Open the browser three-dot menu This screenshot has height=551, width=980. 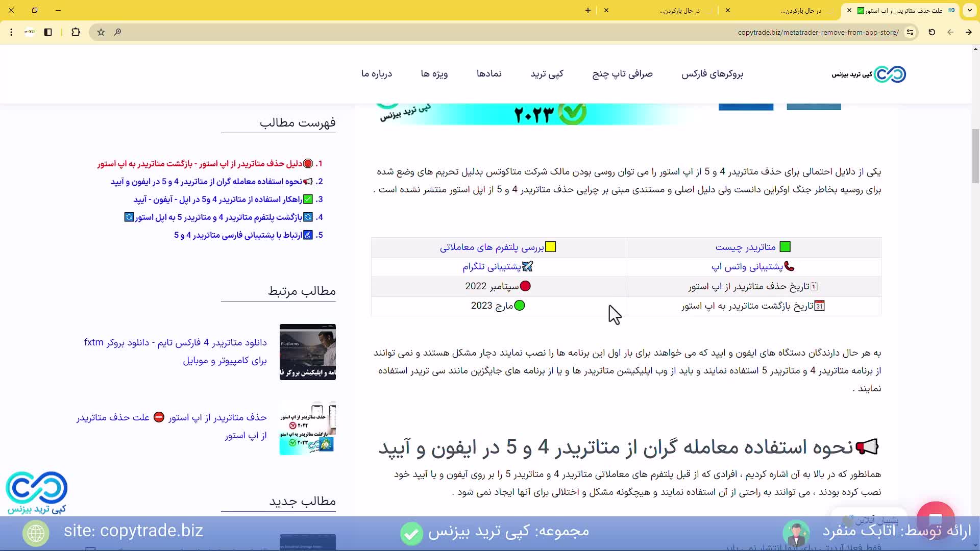11,32
